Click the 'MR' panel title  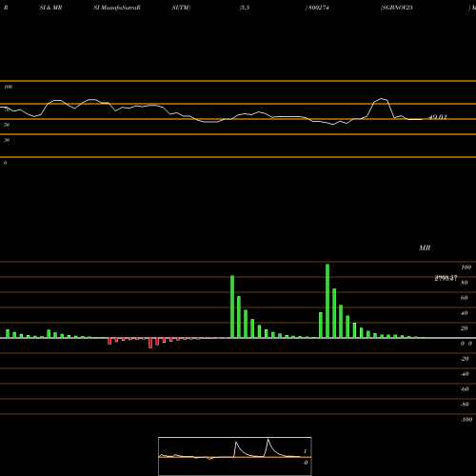[x=425, y=248]
